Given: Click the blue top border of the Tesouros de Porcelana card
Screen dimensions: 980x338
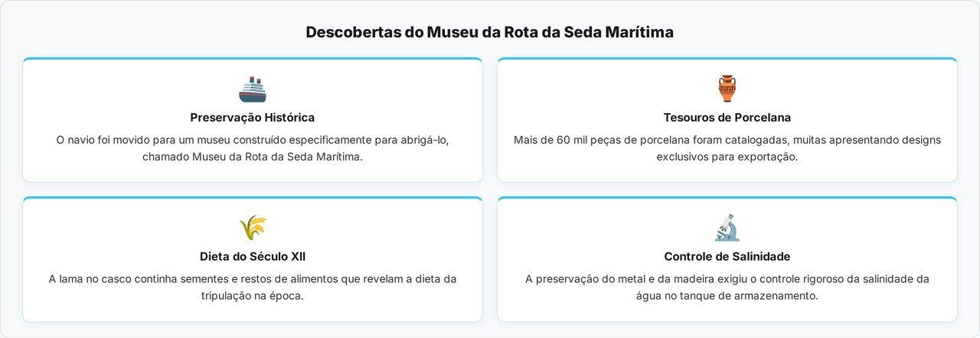Looking at the screenshot, I should (727, 59).
